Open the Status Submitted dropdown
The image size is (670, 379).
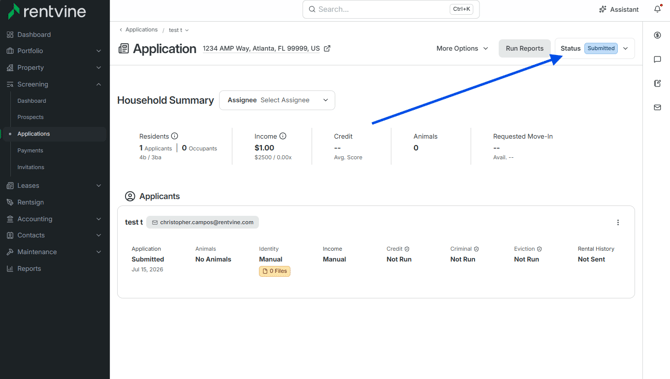(x=594, y=48)
